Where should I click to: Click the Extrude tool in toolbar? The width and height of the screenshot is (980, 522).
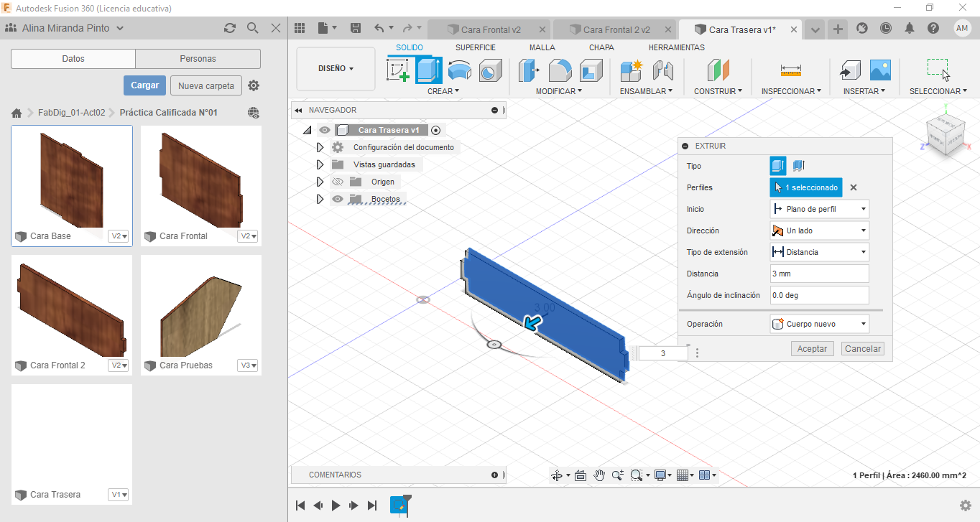click(428, 70)
